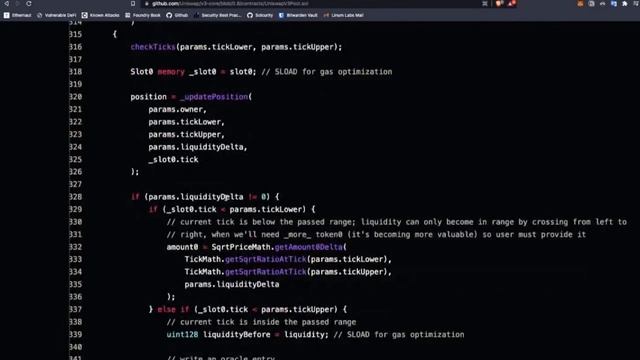
Task: Click 'SqrtPriceMath' on line 332
Action: pyautogui.click(x=241, y=247)
